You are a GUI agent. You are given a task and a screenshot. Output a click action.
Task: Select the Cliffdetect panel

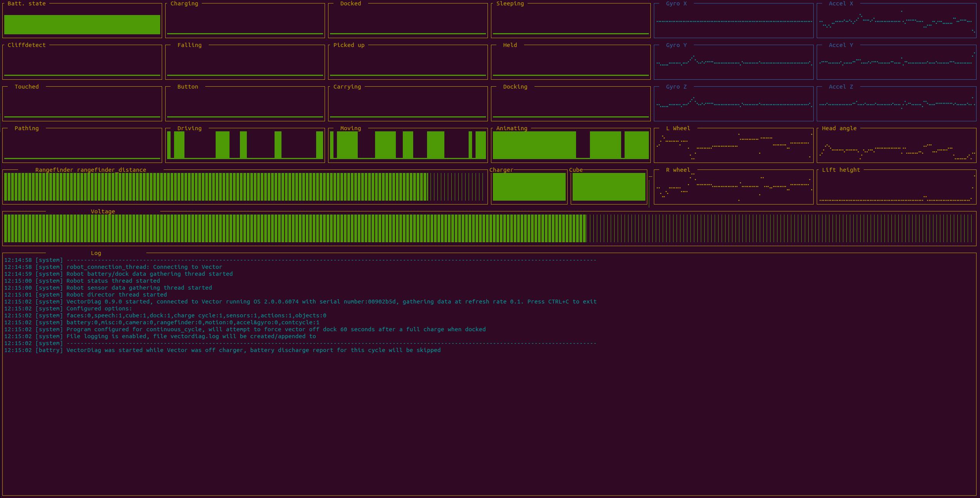pos(82,62)
